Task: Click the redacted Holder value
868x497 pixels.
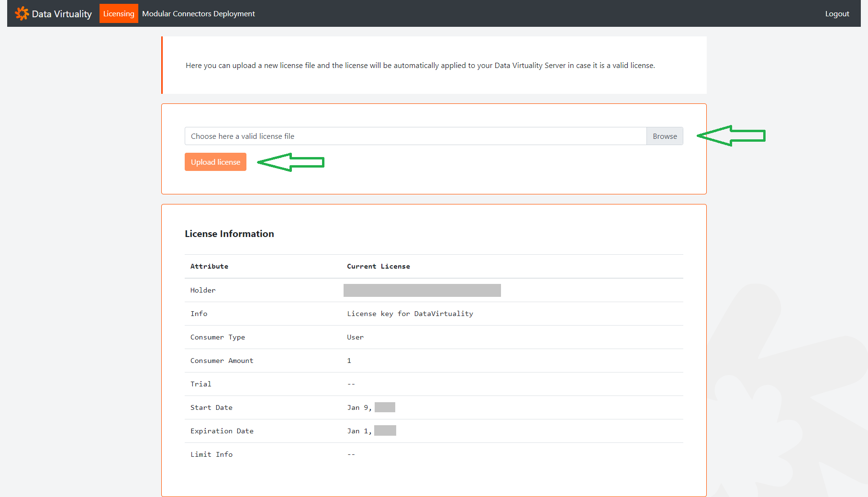Action: (422, 290)
